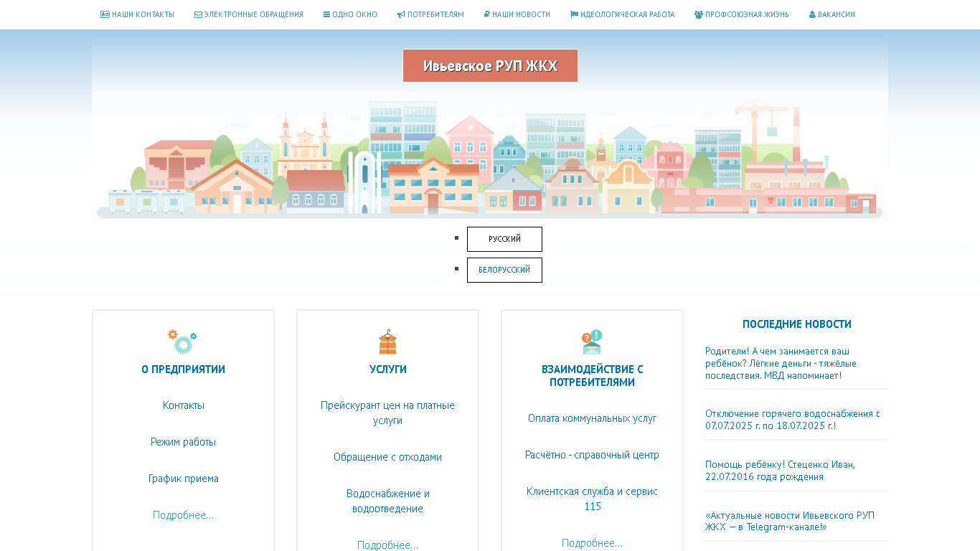Click the vest icon above Услуги
Viewport: 980px width, 551px height.
pyautogui.click(x=387, y=342)
